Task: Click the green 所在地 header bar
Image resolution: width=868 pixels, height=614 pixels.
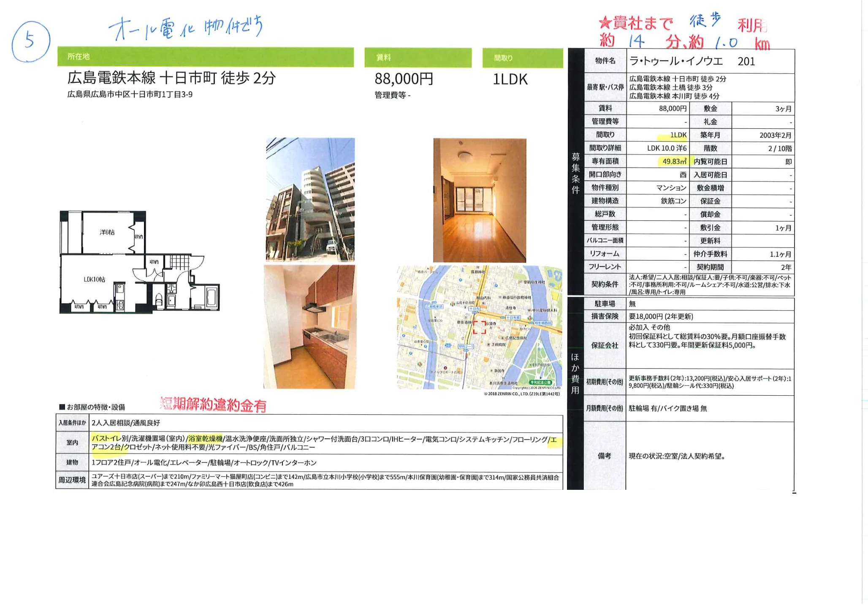Action: pyautogui.click(x=205, y=57)
